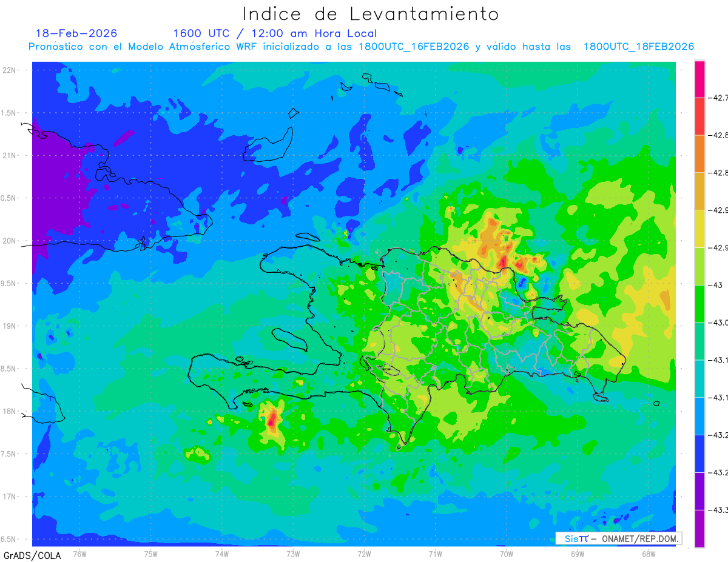Click the "70W" longitude label

click(x=506, y=554)
